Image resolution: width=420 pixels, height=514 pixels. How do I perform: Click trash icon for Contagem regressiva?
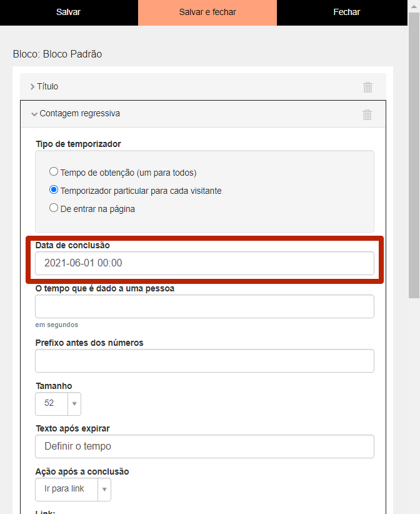click(x=367, y=114)
